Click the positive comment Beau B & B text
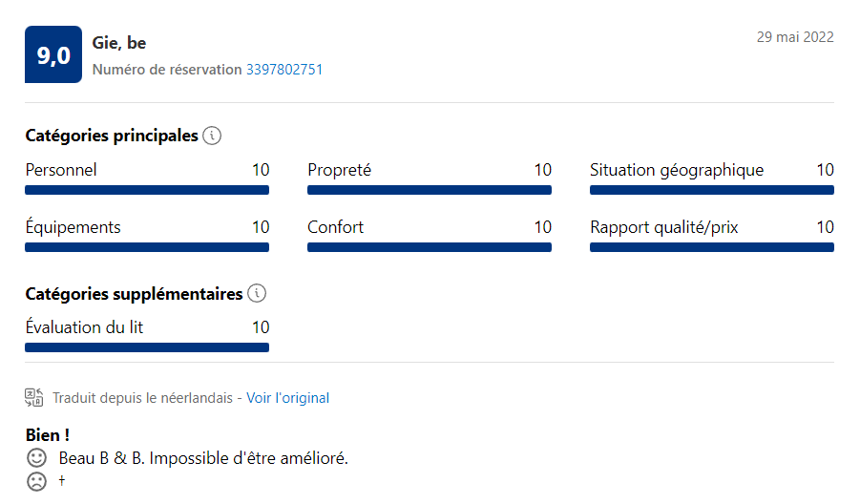 (x=203, y=458)
